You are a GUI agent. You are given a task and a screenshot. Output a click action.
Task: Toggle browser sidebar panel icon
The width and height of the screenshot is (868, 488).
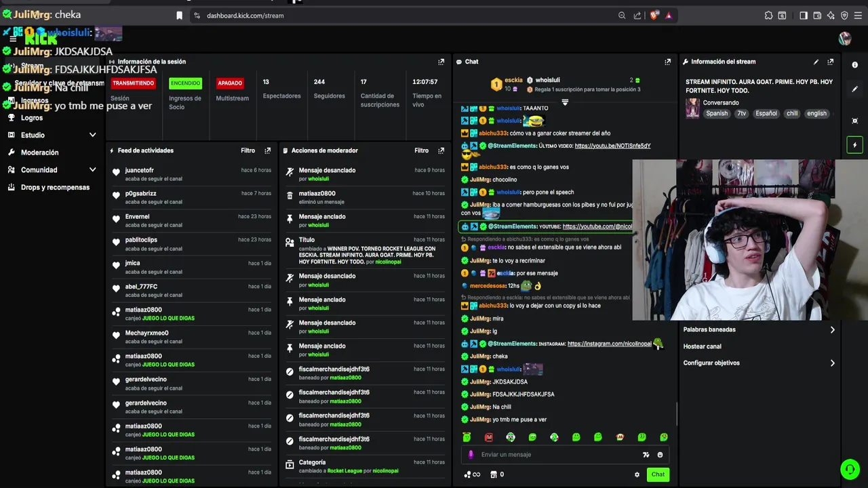pos(804,16)
